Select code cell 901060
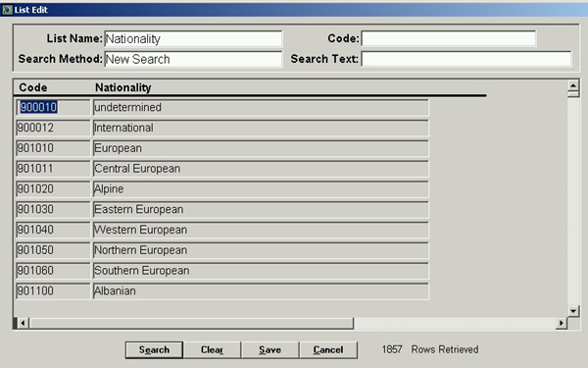Viewport: 588px width, 368px height. click(53, 271)
